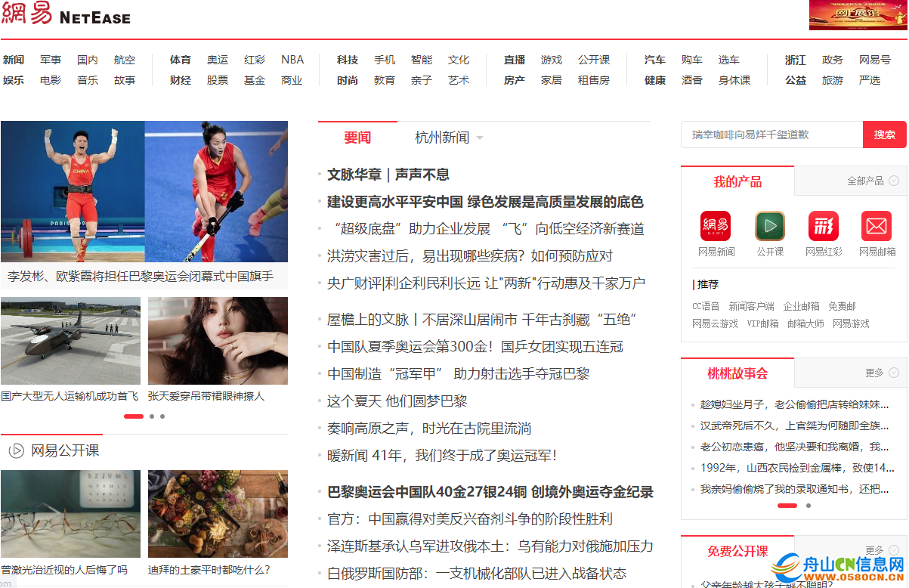Viewport: 909px width, 588px height.
Task: Open the 健康 navigation link
Action: pyautogui.click(x=655, y=80)
